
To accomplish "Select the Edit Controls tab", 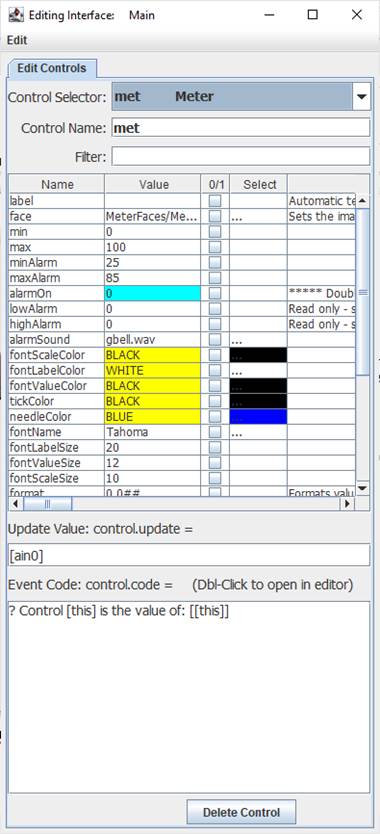I will click(52, 69).
